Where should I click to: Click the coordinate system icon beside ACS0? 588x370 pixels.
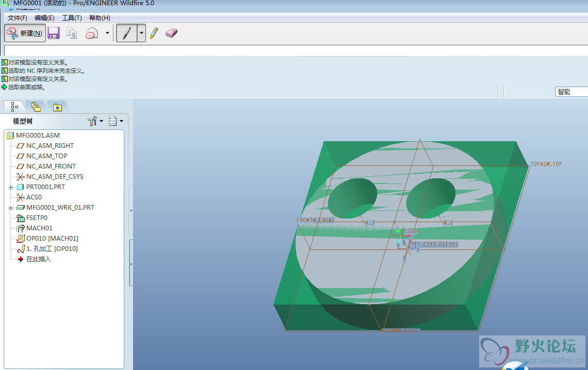pos(20,197)
